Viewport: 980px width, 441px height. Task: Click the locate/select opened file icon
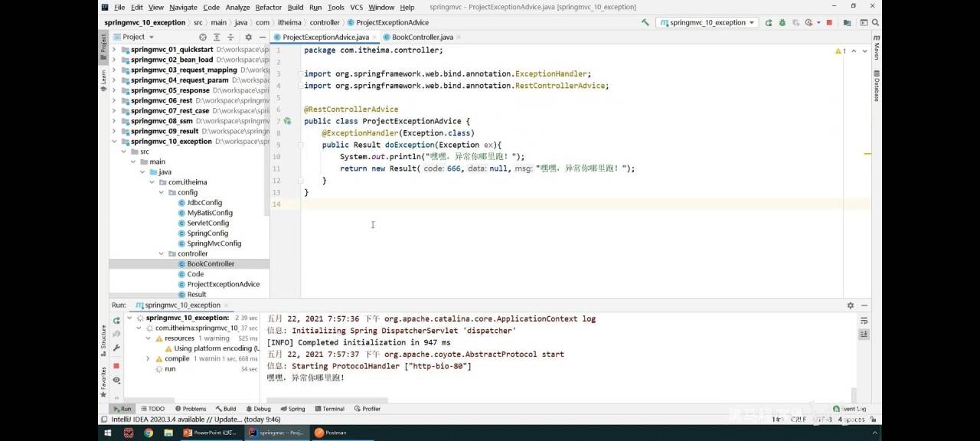(x=203, y=37)
